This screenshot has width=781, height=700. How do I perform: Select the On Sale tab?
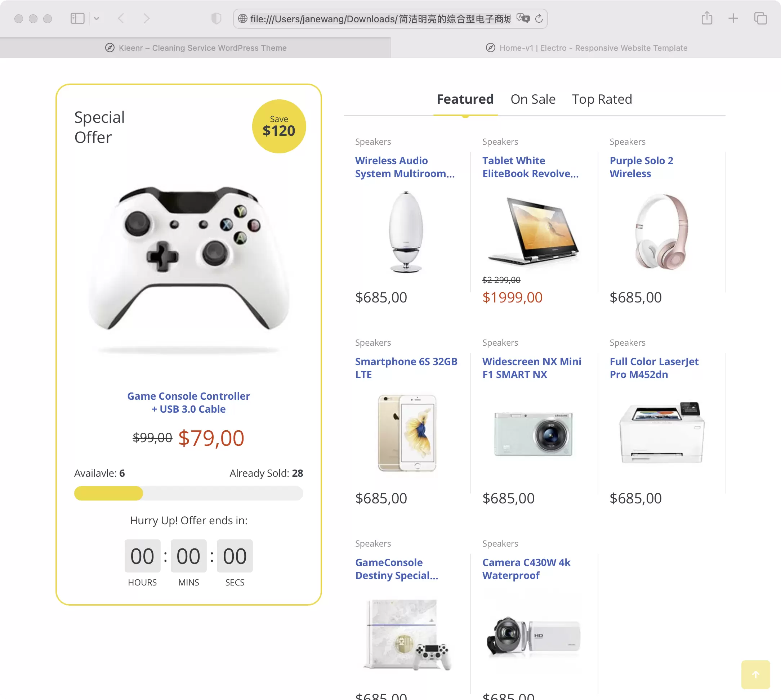click(533, 99)
